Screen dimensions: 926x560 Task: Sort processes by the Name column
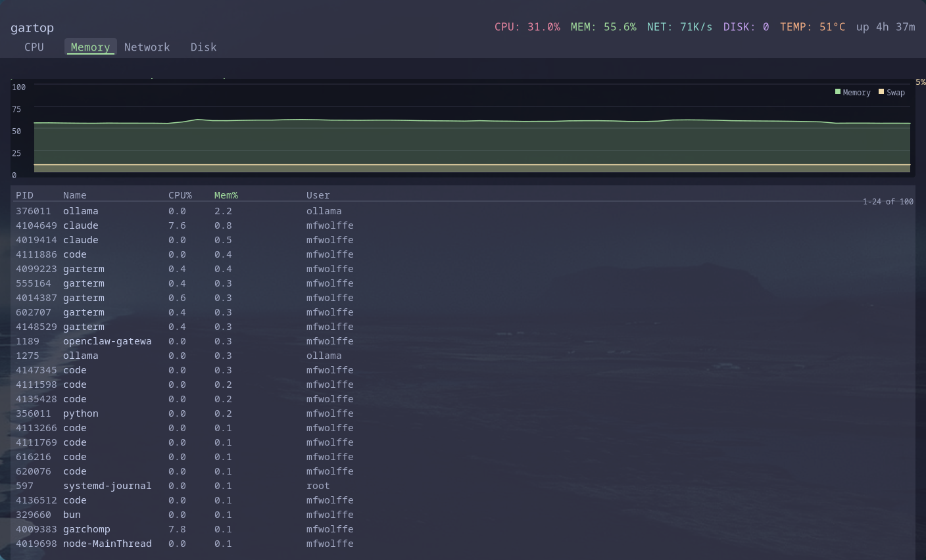74,195
